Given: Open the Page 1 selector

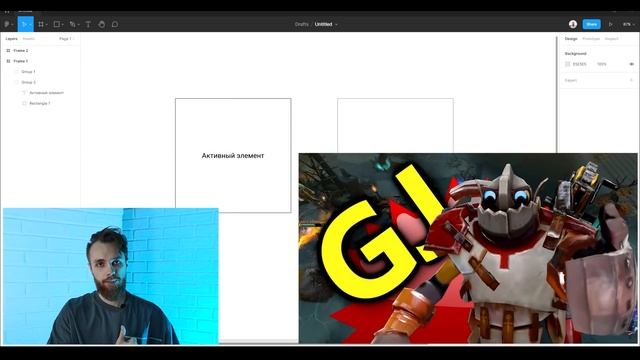Looking at the screenshot, I should pos(67,39).
